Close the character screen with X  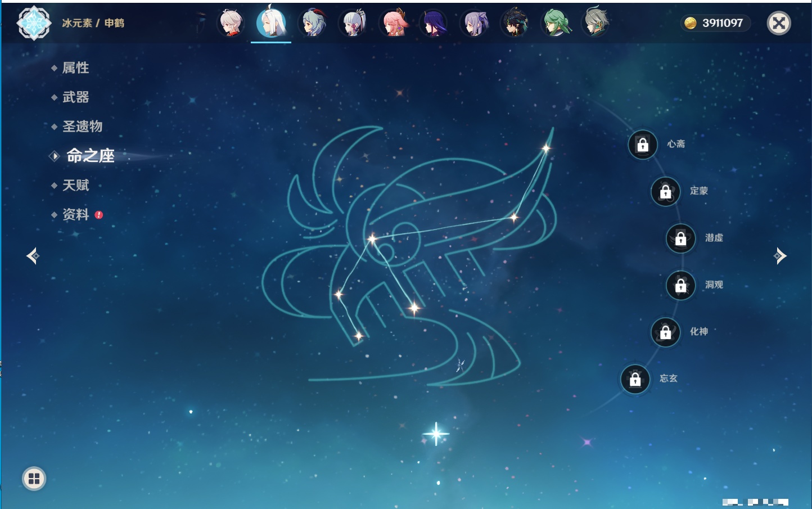[x=779, y=23]
